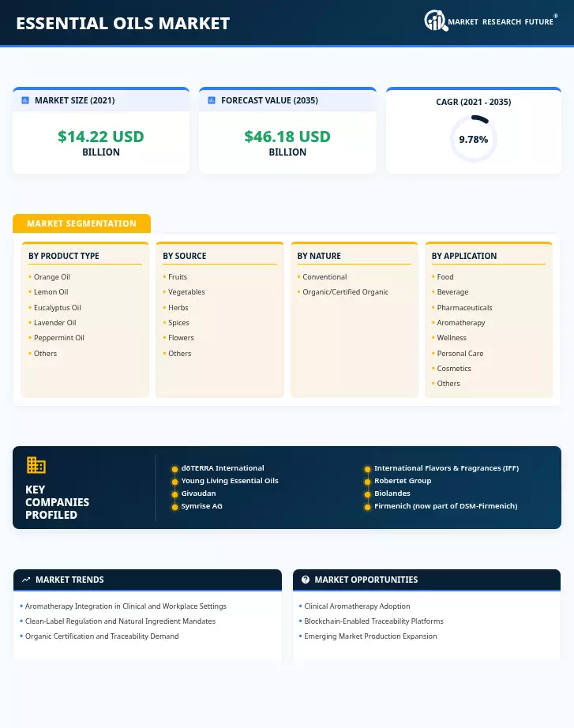Image resolution: width=574 pixels, height=728 pixels.
Task: Click Organic Certification and Traceability Demand
Action: (x=102, y=636)
